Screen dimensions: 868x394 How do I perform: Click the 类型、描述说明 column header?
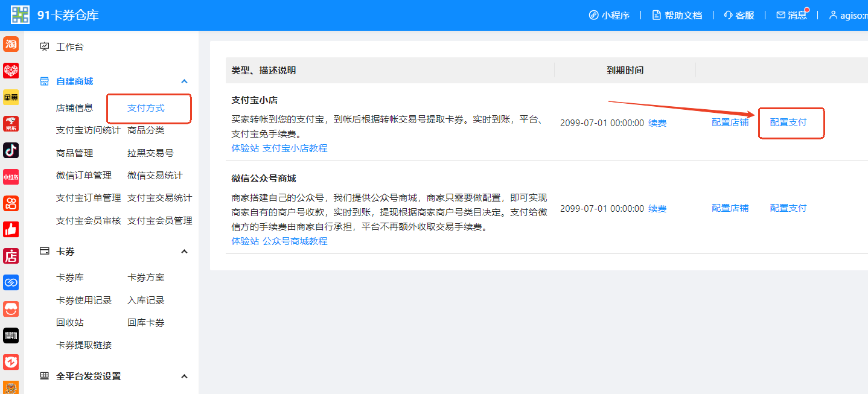[x=264, y=71]
